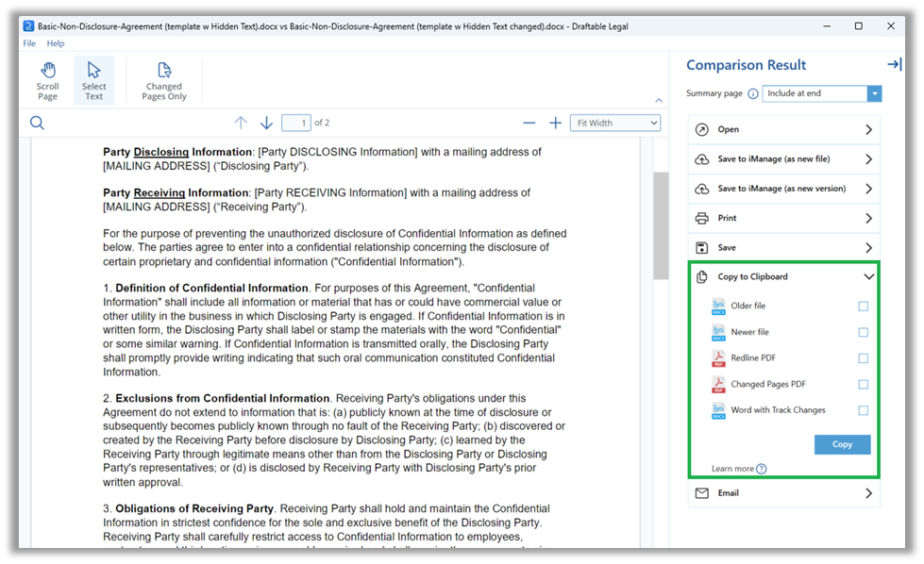Click the Email envelope icon
Image resolution: width=924 pixels, height=564 pixels.
702,493
